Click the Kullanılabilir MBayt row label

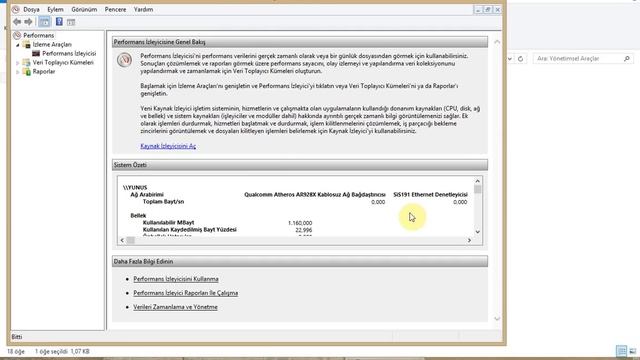[169, 222]
